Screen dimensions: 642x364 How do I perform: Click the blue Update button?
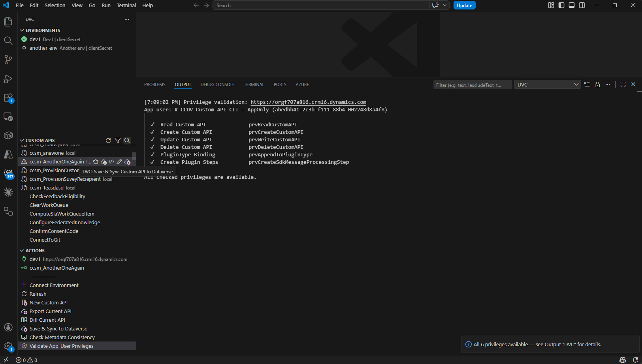(465, 6)
